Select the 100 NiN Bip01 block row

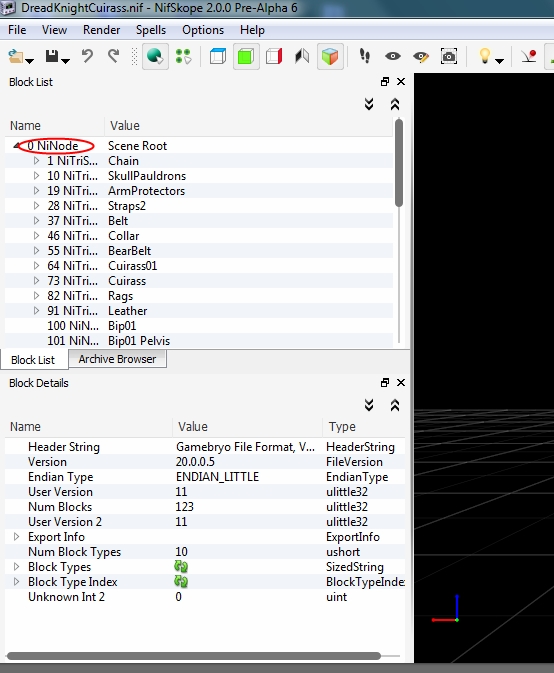pyautogui.click(x=199, y=326)
